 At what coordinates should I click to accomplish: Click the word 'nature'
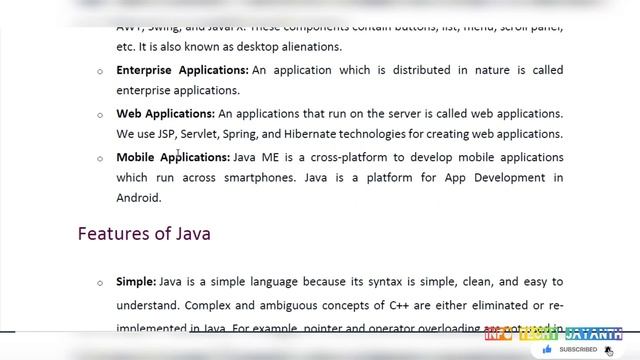coord(492,70)
